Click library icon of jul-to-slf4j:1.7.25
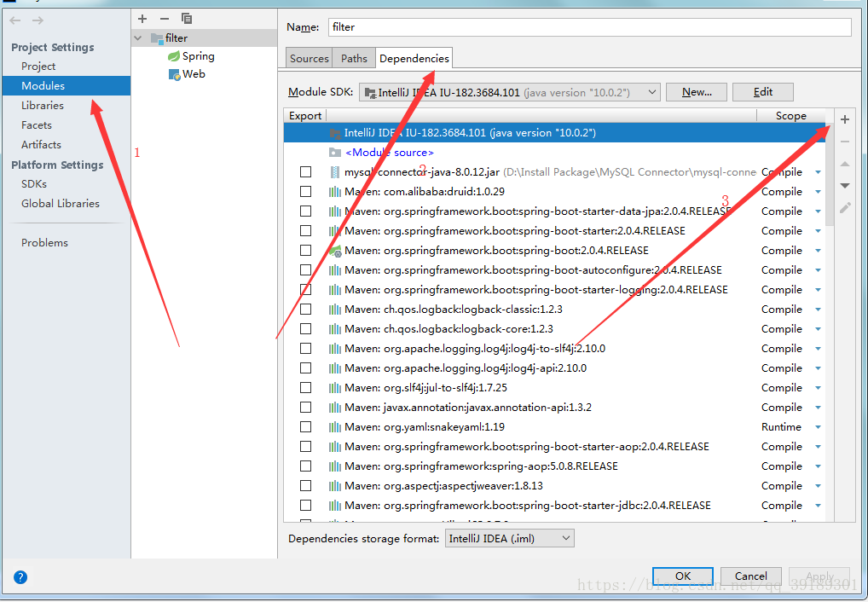The width and height of the screenshot is (868, 602). 335,388
